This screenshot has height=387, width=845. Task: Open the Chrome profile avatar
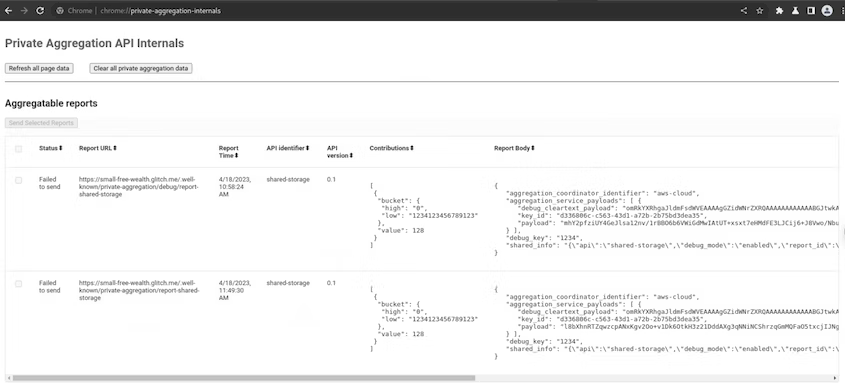point(827,10)
